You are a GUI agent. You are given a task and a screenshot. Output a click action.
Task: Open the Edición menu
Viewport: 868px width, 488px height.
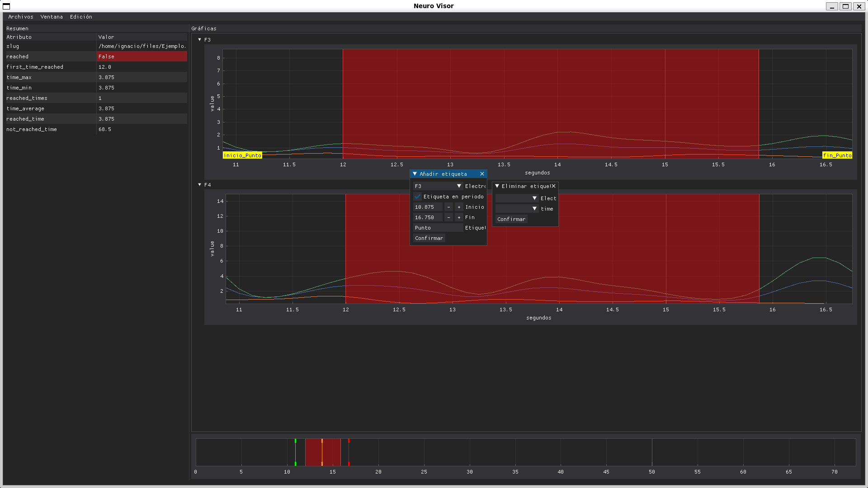(81, 17)
